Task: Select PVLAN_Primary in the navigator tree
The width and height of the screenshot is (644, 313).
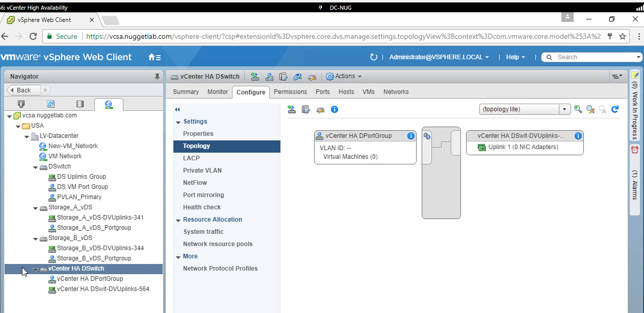Action: click(79, 197)
